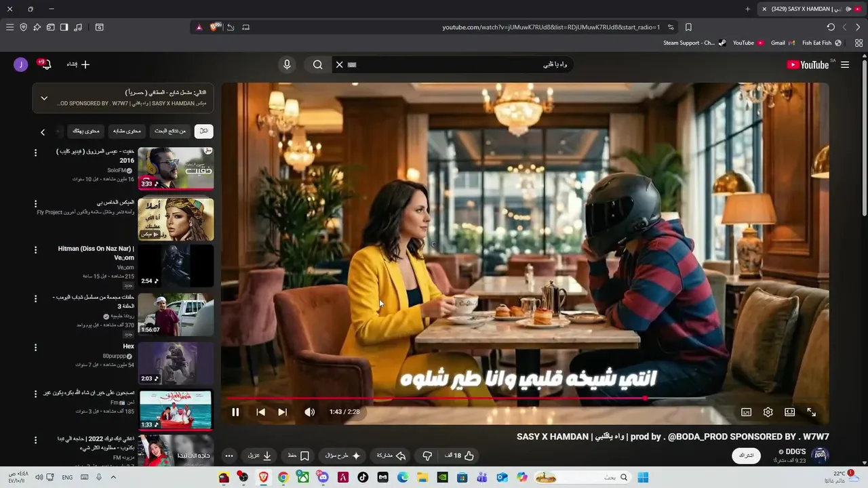Open options for the تصبحون على خير video
The image size is (868, 488).
[36, 394]
